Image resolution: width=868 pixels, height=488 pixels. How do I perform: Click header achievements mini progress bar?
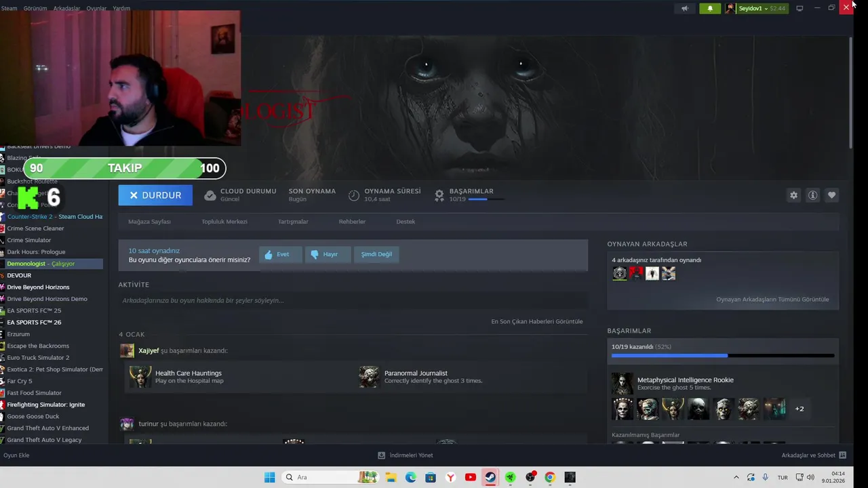click(486, 199)
